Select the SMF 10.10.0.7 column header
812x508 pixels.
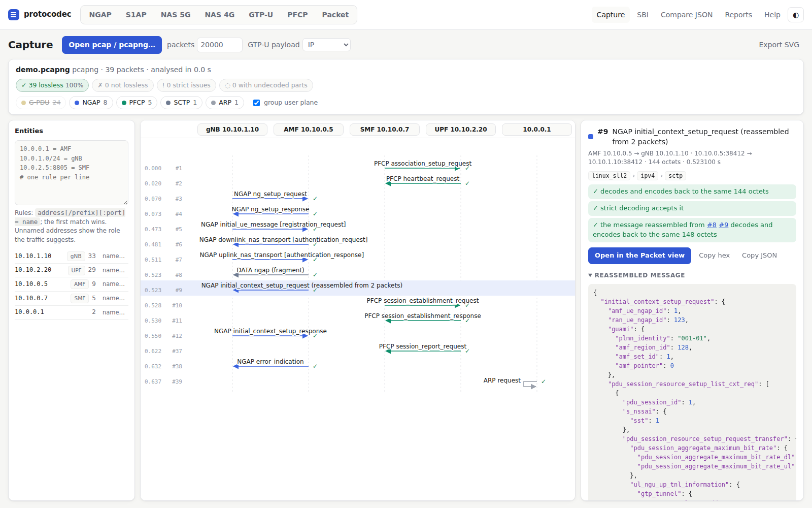point(385,130)
